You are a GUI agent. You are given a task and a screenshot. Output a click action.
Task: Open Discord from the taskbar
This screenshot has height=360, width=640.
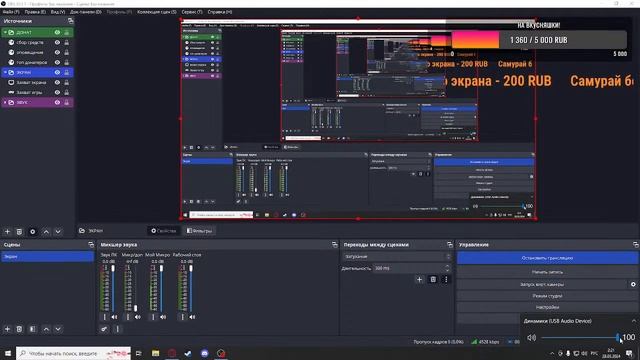(x=204, y=353)
